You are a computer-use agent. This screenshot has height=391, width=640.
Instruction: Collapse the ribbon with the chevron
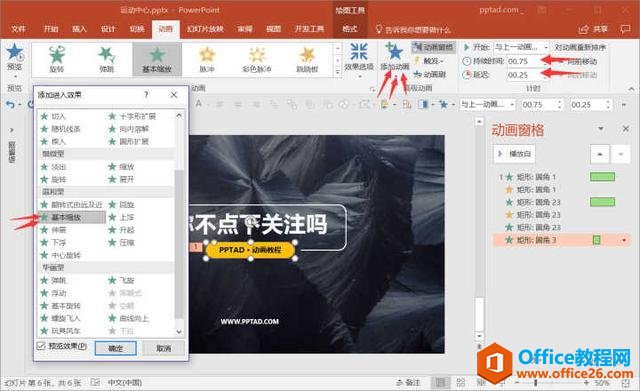631,89
